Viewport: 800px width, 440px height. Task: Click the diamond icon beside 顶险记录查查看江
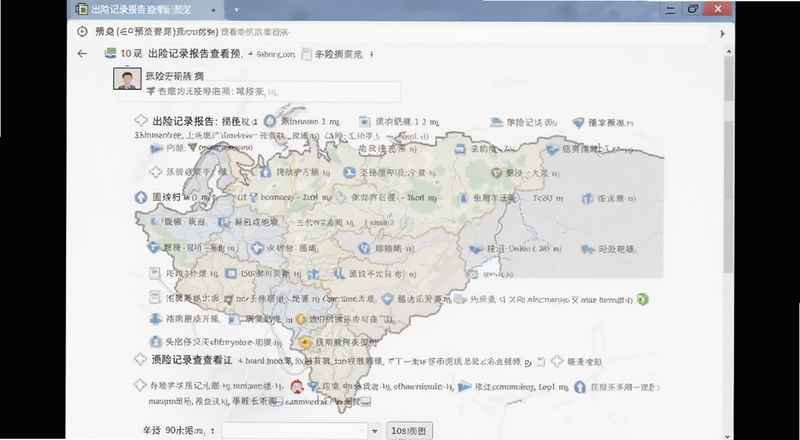tap(140, 359)
